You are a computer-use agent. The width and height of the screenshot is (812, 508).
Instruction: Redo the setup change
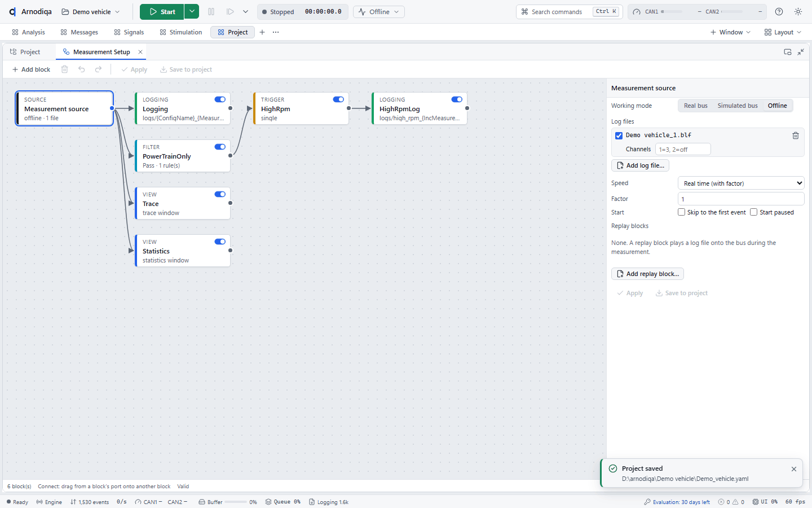coord(99,69)
